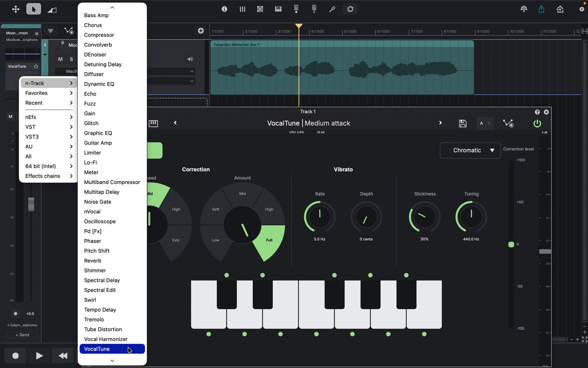
Task: Select the volume envelope fade tool
Action: coord(52,10)
